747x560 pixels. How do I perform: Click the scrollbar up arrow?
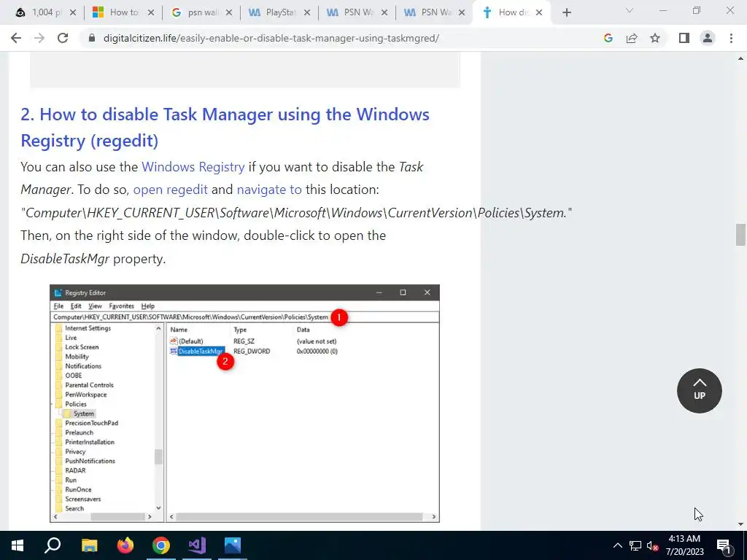(740, 58)
